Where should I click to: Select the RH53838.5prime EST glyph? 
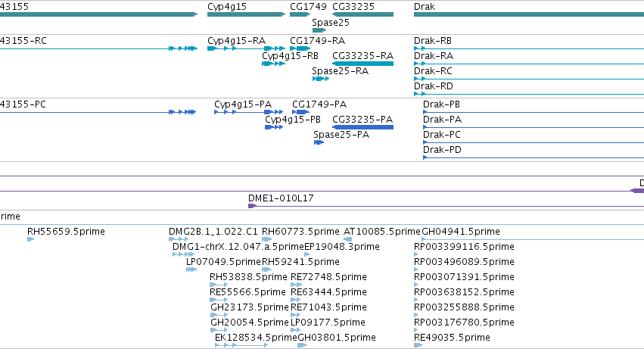pos(219,285)
